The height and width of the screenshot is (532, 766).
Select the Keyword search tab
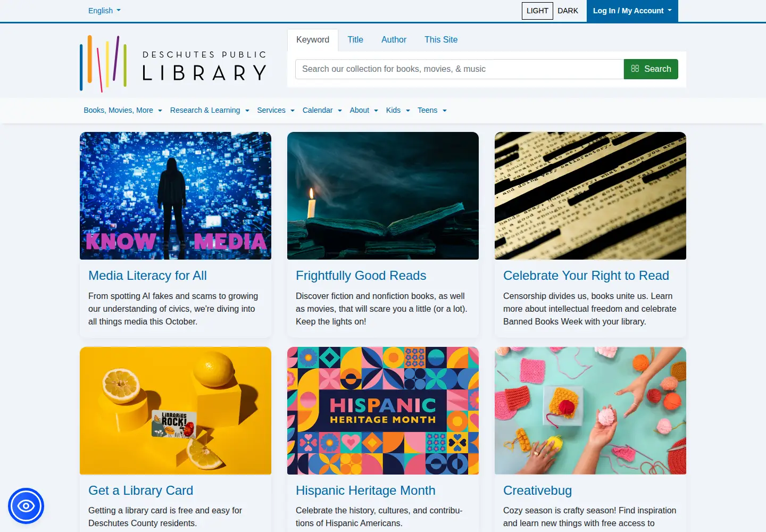(x=313, y=40)
